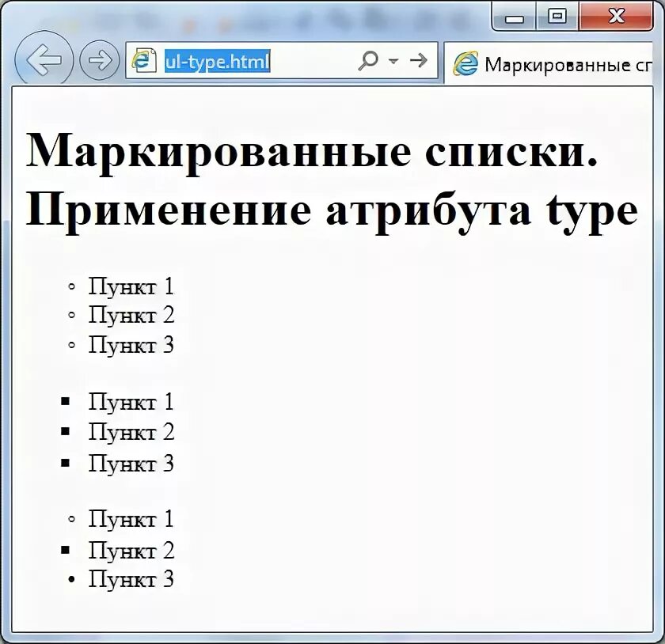
Task: Click the magnifier search icon in the address bar
Action: (x=368, y=60)
